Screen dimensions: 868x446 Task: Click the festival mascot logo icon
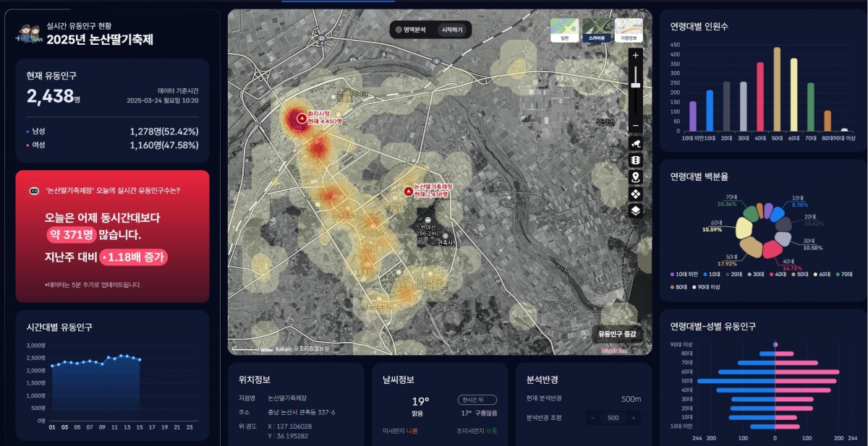pyautogui.click(x=29, y=35)
